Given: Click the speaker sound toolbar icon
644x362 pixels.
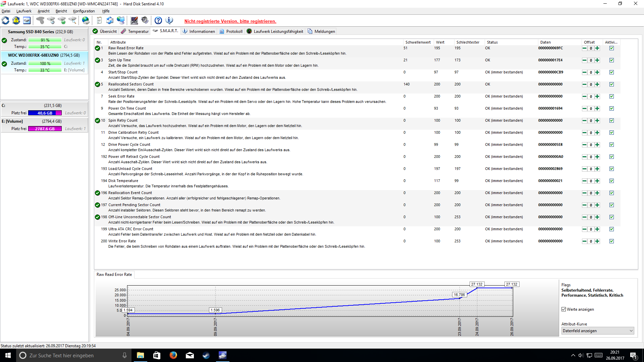Looking at the screenshot, I should [145, 20].
